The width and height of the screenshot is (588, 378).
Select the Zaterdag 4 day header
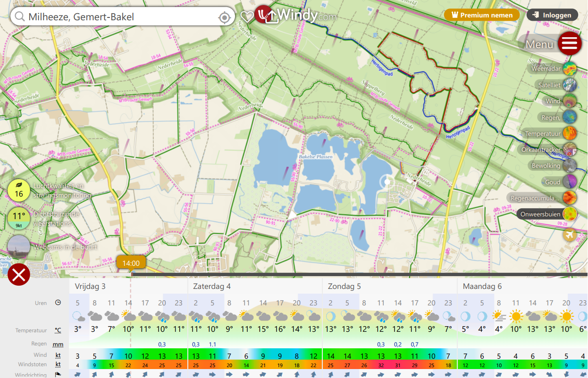coord(212,286)
